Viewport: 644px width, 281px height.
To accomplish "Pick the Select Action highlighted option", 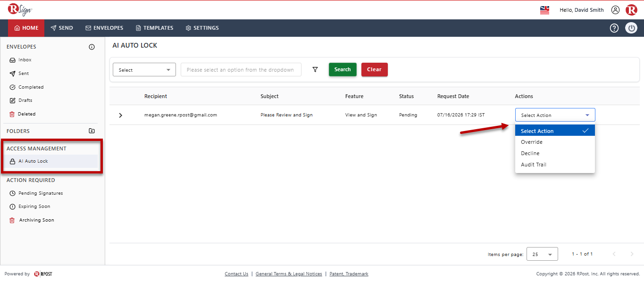I will tap(555, 131).
